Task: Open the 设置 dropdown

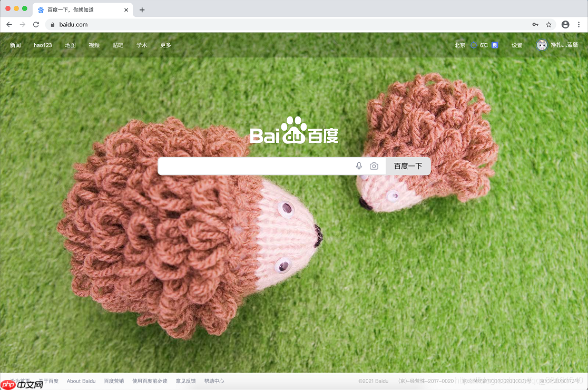Action: (517, 45)
